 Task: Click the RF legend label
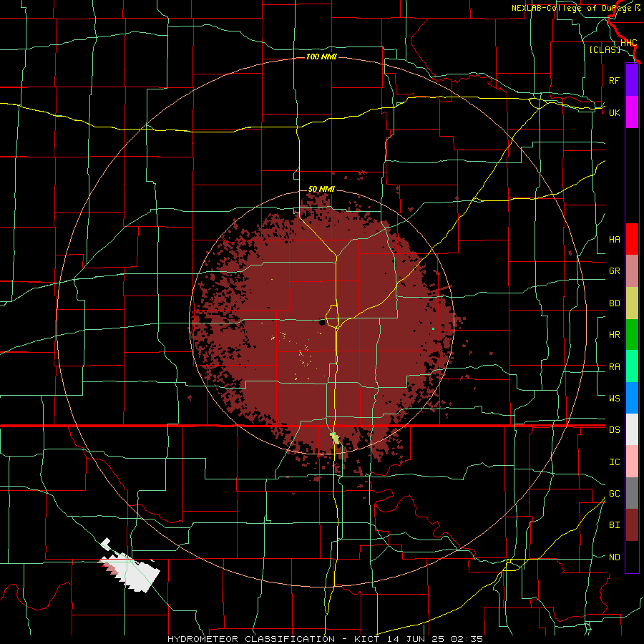614,80
